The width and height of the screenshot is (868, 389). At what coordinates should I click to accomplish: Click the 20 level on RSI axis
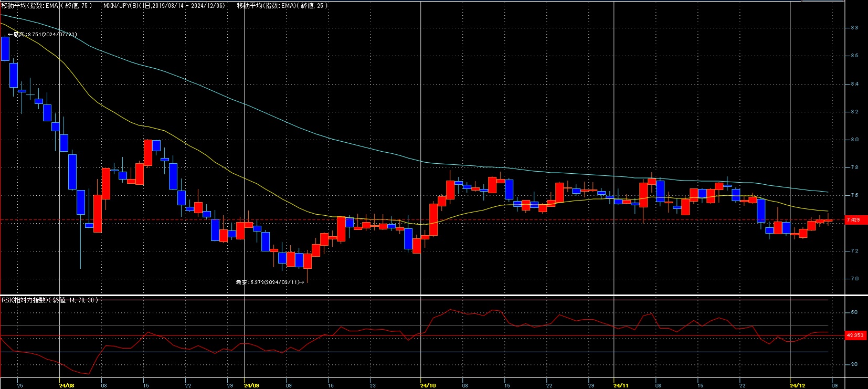pyautogui.click(x=854, y=364)
